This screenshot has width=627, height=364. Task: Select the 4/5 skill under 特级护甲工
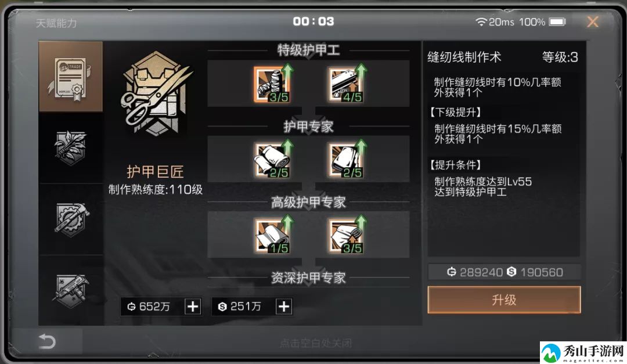347,84
